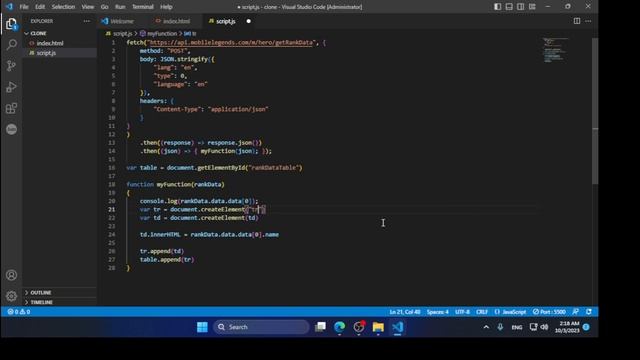Open the Help menu

pos(166,7)
